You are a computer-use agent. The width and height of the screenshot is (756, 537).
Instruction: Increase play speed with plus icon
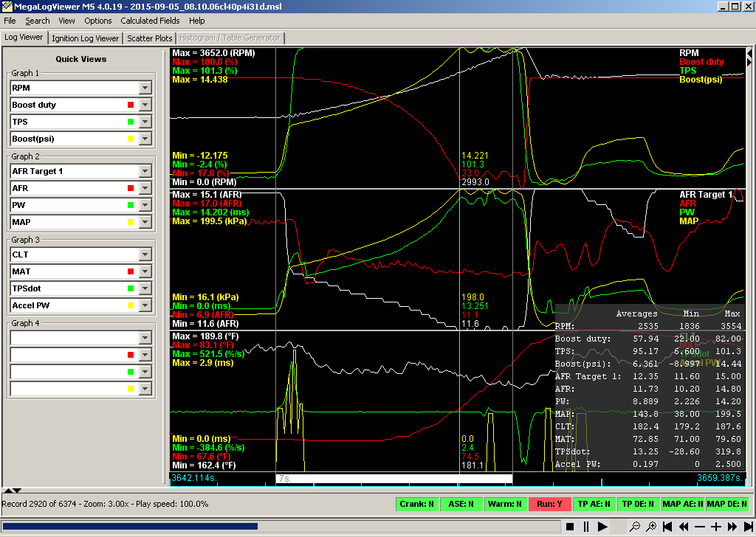tap(715, 527)
